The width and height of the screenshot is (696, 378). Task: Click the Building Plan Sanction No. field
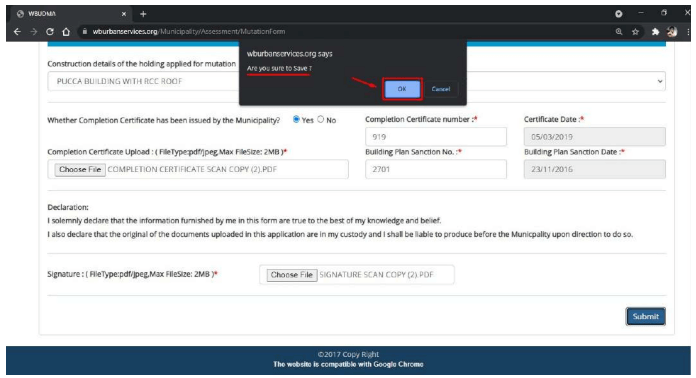click(435, 169)
